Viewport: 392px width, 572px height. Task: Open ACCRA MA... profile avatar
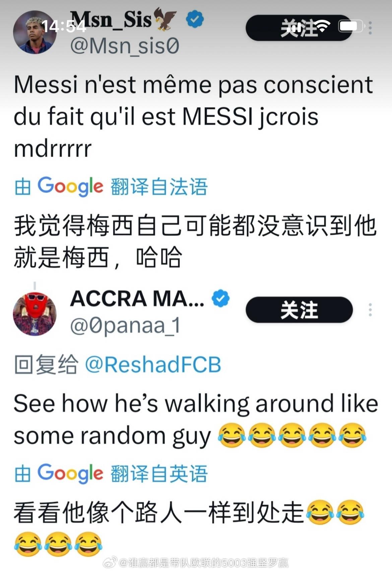35,314
